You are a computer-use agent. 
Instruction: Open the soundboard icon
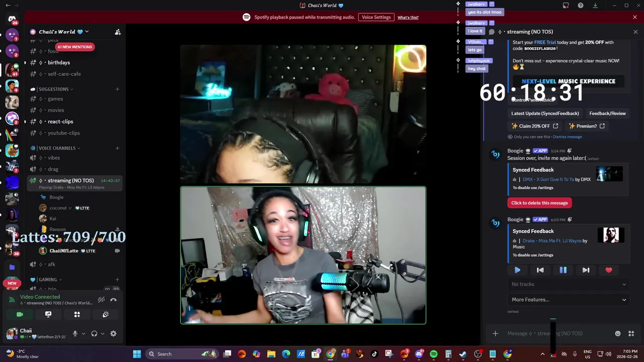click(x=106, y=314)
